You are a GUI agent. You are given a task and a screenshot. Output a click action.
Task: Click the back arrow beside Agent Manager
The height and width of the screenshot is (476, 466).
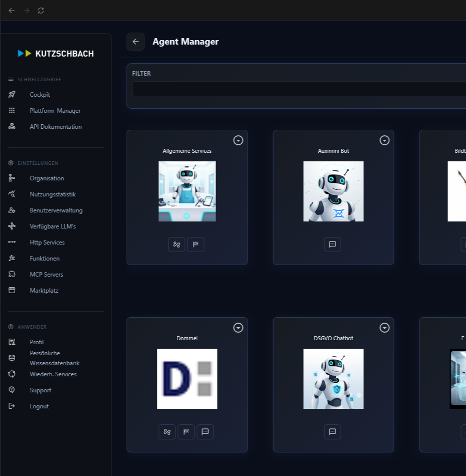135,42
